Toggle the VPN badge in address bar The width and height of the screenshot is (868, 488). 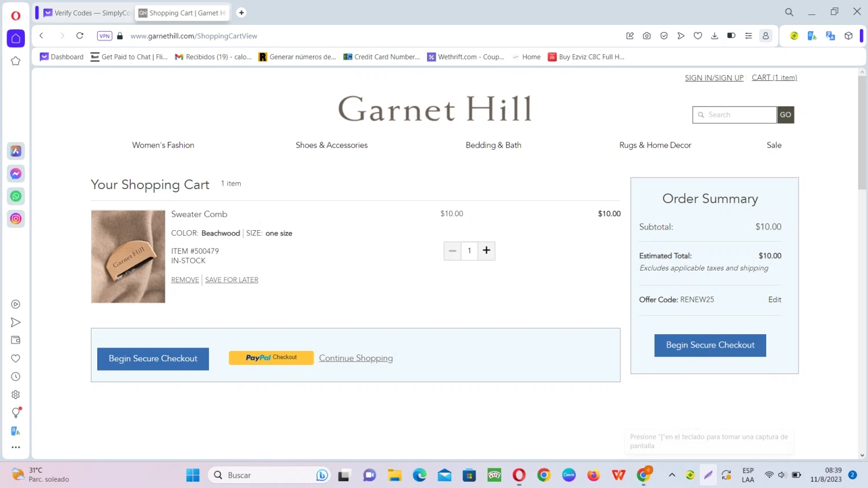(105, 36)
